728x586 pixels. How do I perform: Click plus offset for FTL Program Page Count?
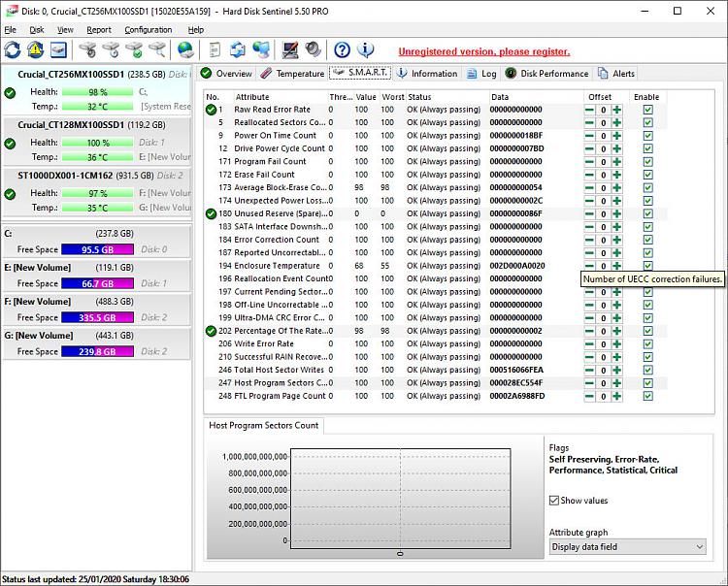616,396
